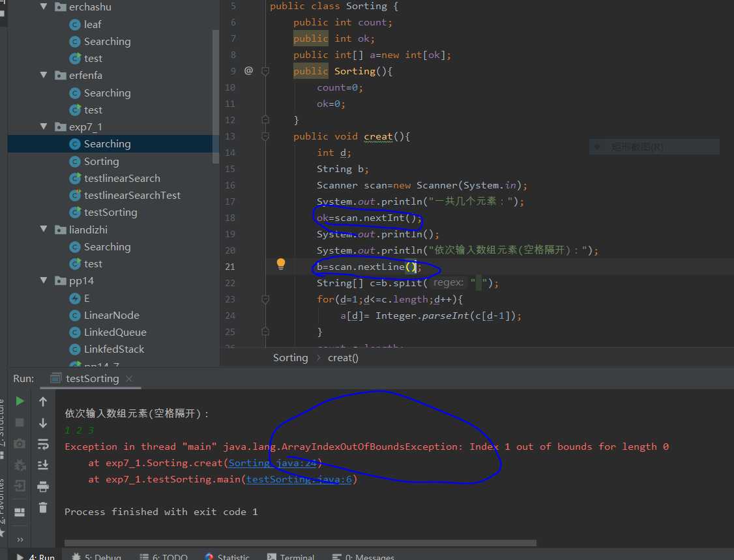The width and height of the screenshot is (734, 560).
Task: Collapse the erfenfa package
Action: coord(44,75)
